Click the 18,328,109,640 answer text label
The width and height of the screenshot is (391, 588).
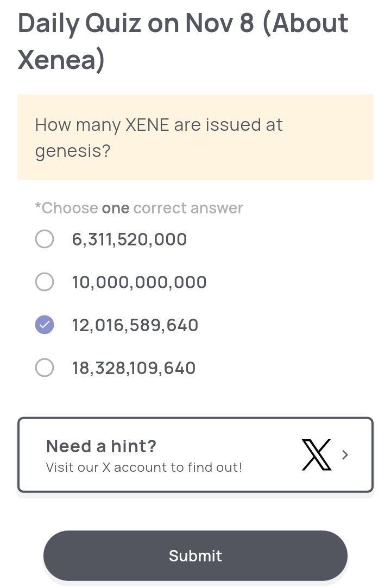134,368
